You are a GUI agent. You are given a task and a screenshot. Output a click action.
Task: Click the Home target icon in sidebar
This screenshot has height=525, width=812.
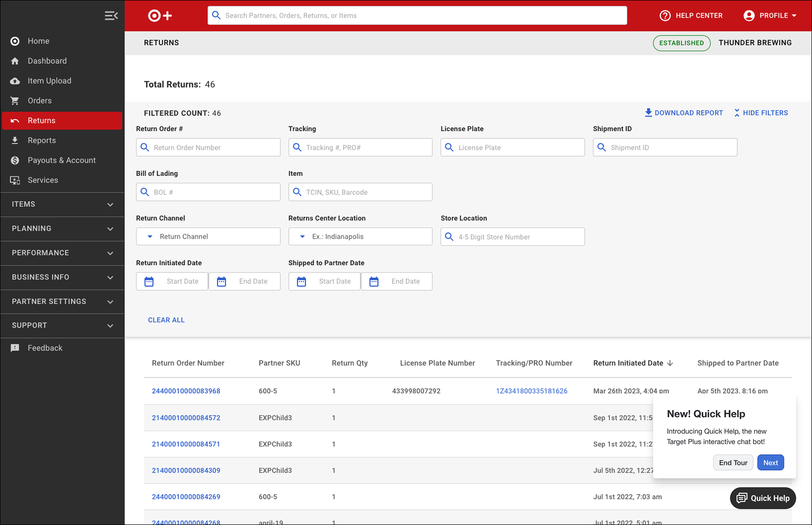(x=15, y=41)
